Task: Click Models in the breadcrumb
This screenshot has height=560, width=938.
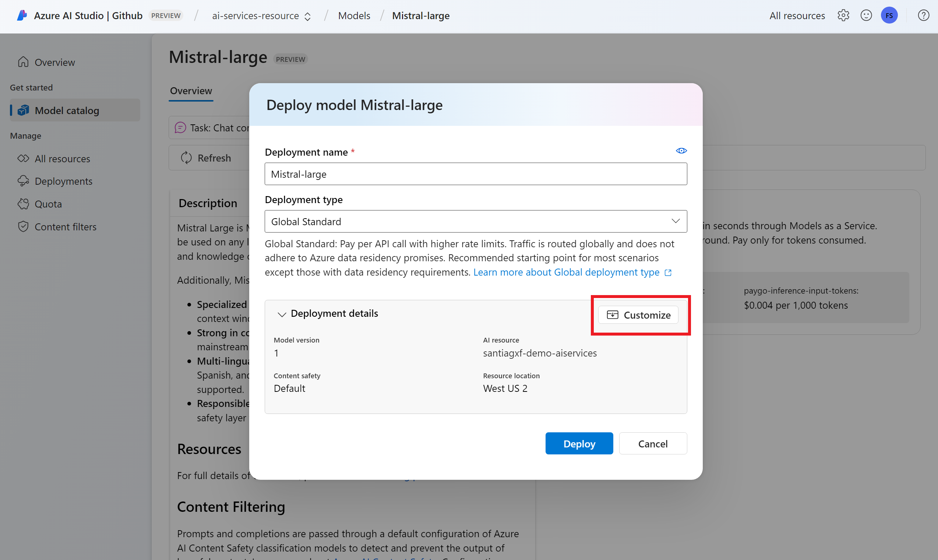Action: point(354,16)
